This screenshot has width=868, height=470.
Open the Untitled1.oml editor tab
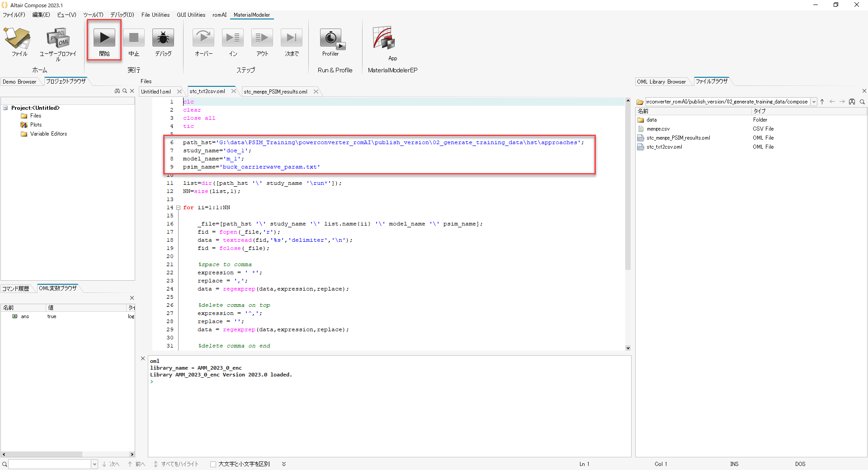156,92
